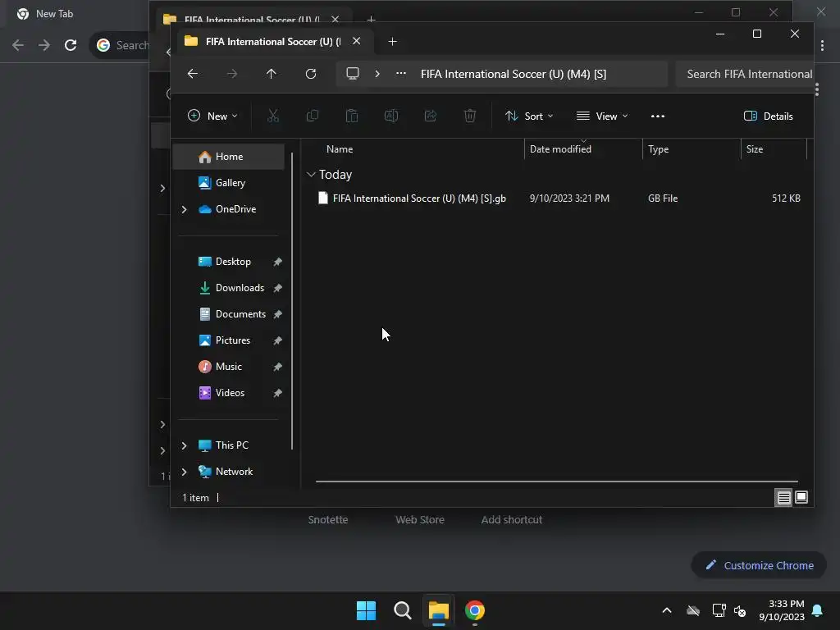
Task: Switch to large thumbnails view icon
Action: (x=801, y=498)
